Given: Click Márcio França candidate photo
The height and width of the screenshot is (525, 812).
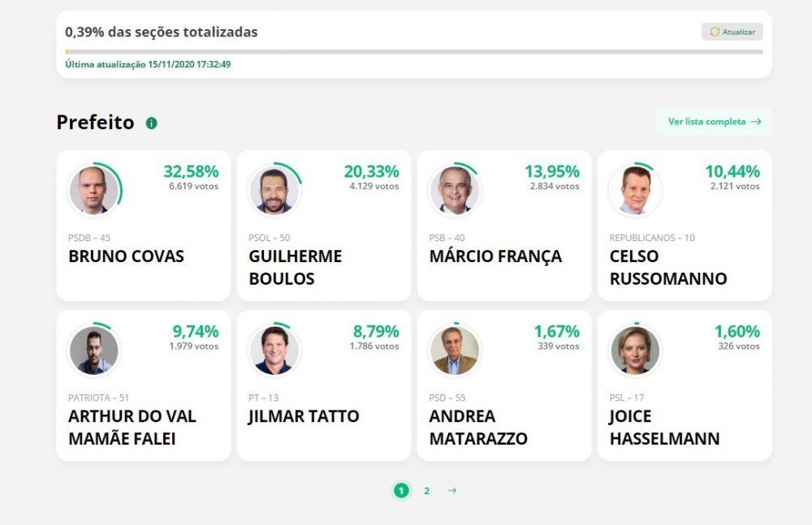Looking at the screenshot, I should click(x=455, y=191).
